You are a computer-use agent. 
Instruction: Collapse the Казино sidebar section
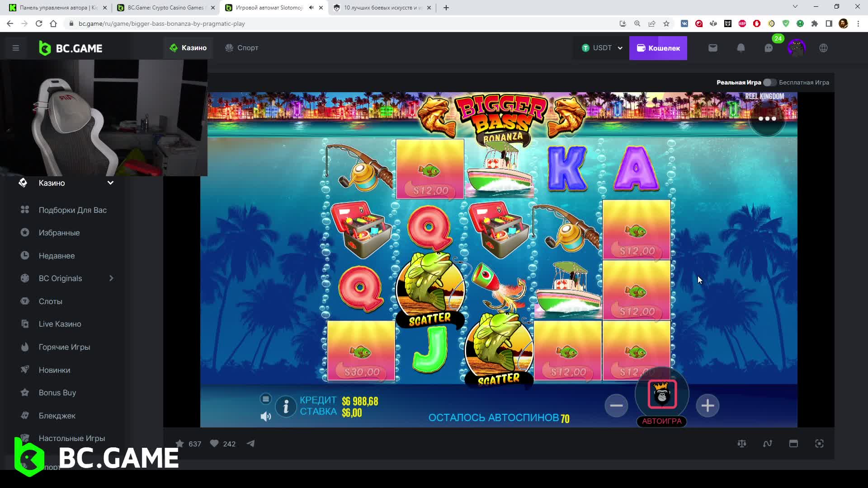click(x=110, y=183)
